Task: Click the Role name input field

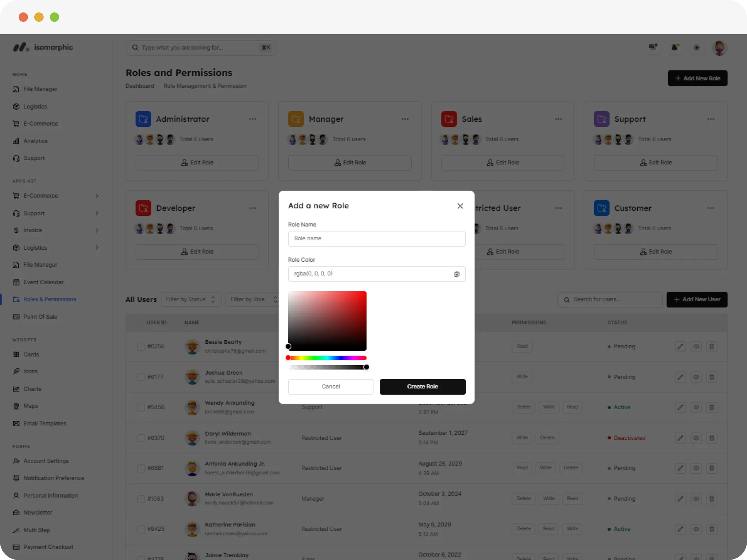Action: tap(377, 238)
